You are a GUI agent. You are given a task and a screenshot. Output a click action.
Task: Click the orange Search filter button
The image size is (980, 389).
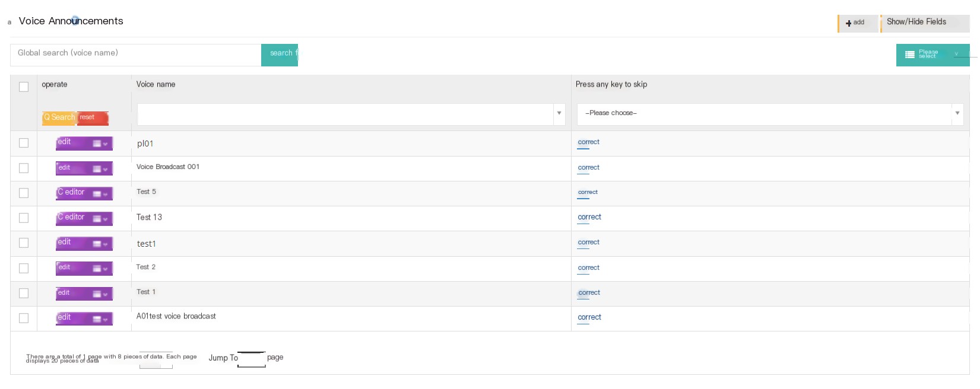click(59, 118)
